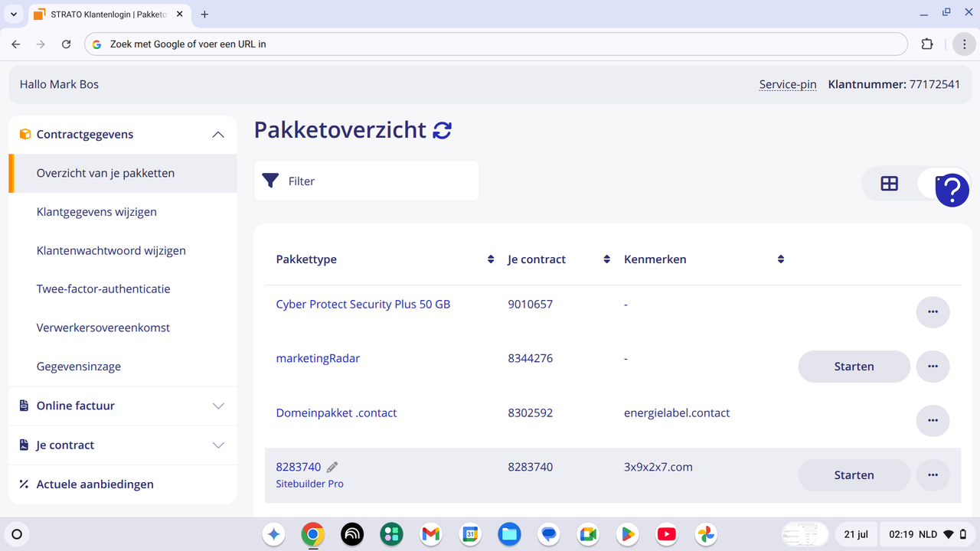Start the marketingRadar package
980x551 pixels.
854,367
